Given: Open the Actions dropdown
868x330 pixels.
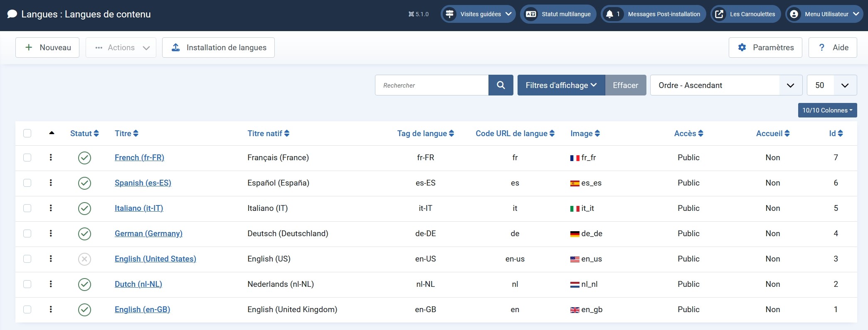Looking at the screenshot, I should click(121, 47).
